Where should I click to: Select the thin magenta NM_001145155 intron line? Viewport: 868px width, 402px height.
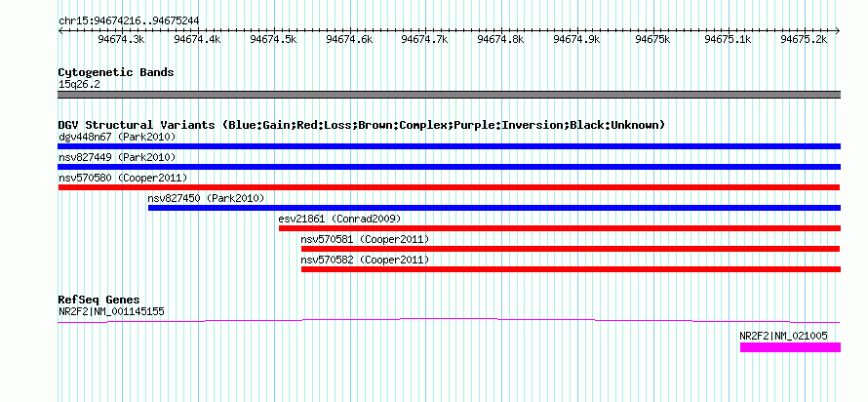[449, 321]
